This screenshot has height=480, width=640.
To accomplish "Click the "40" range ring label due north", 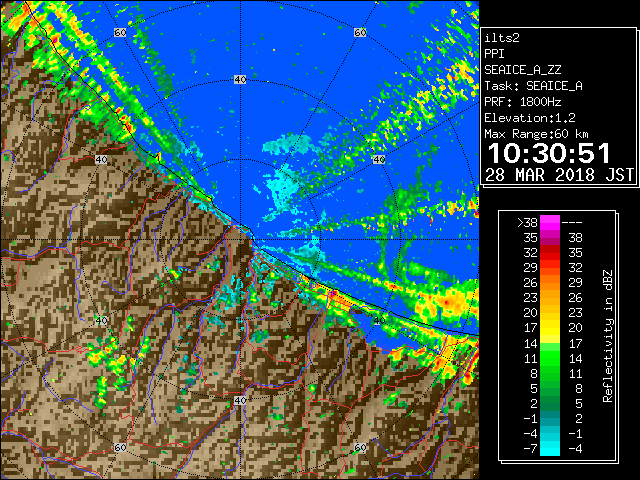I will 240,80.
